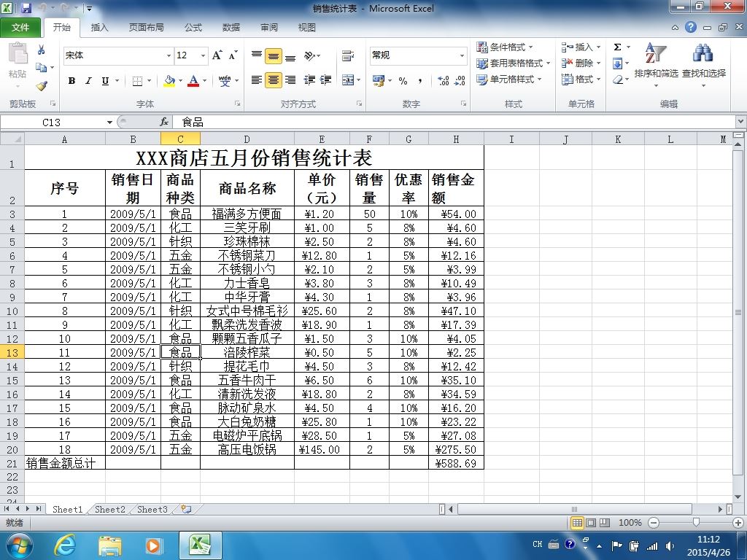Apply percent style
This screenshot has width=747, height=560.
click(403, 80)
